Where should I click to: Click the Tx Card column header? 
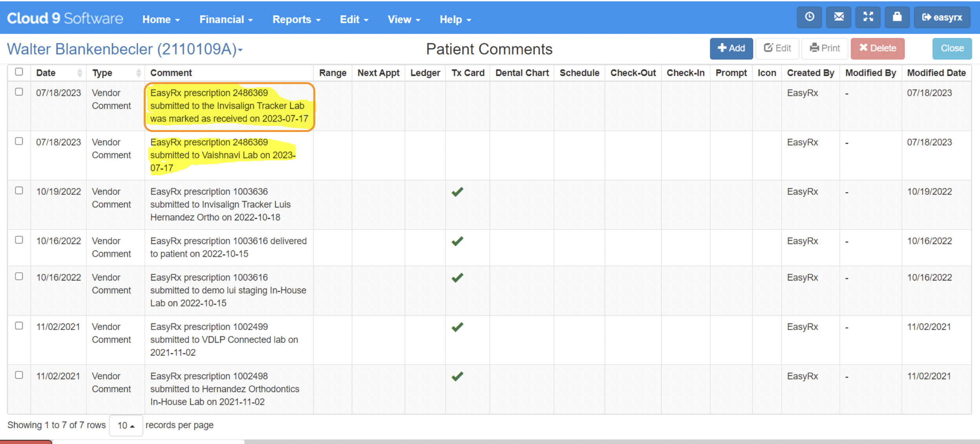click(x=468, y=73)
